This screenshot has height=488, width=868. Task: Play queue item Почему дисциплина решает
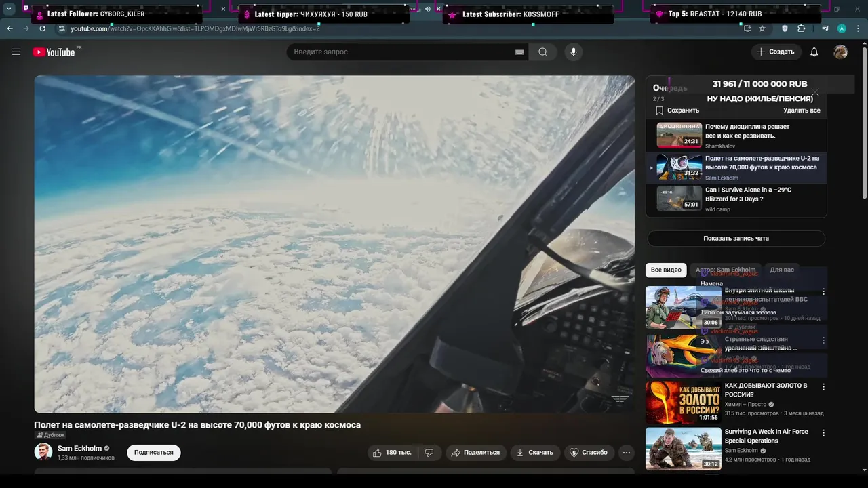click(x=736, y=136)
